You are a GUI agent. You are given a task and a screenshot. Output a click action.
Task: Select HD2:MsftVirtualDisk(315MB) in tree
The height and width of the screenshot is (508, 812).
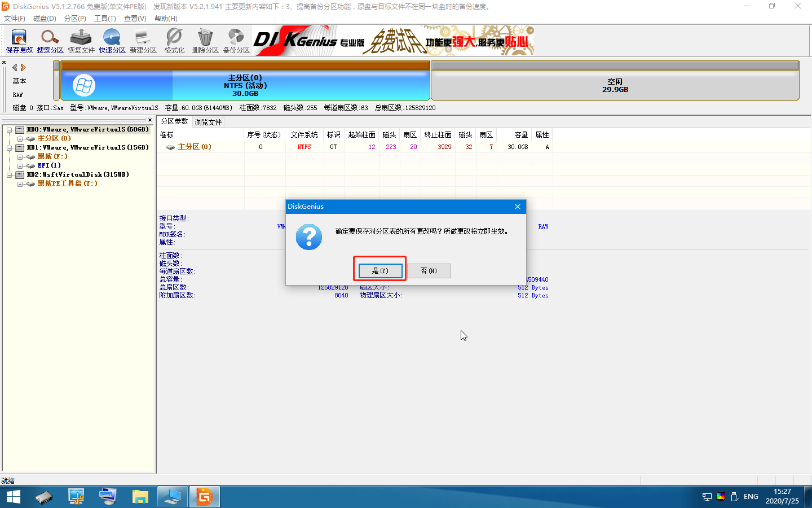coord(78,174)
